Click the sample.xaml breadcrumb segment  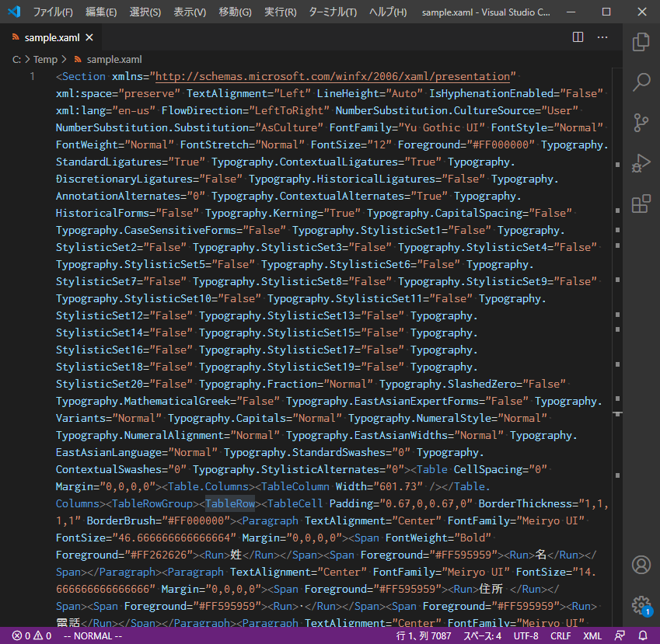click(114, 60)
